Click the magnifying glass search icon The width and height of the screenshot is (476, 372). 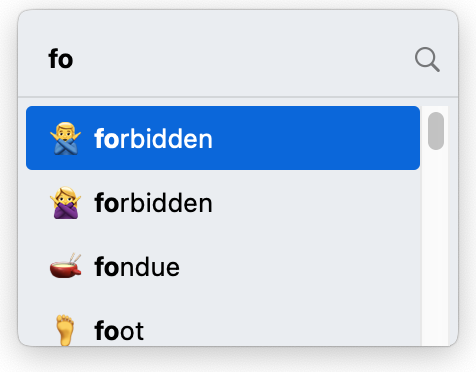tap(427, 60)
